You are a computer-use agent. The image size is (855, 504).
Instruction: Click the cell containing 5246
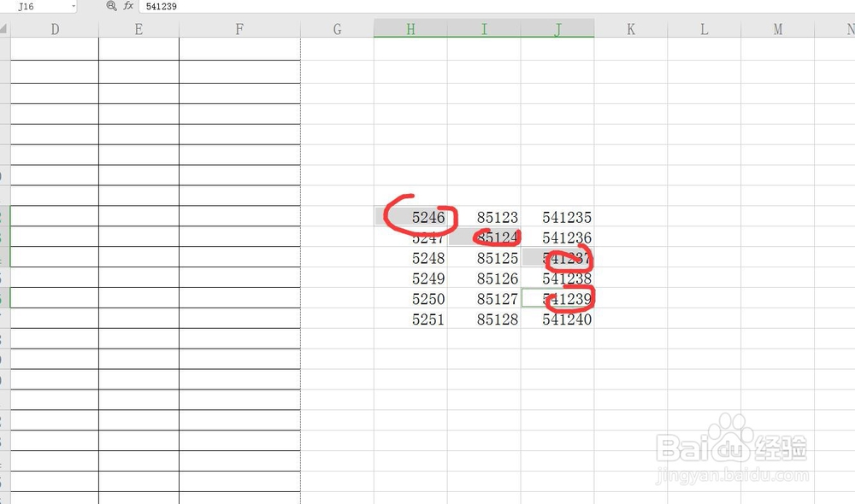click(410, 216)
